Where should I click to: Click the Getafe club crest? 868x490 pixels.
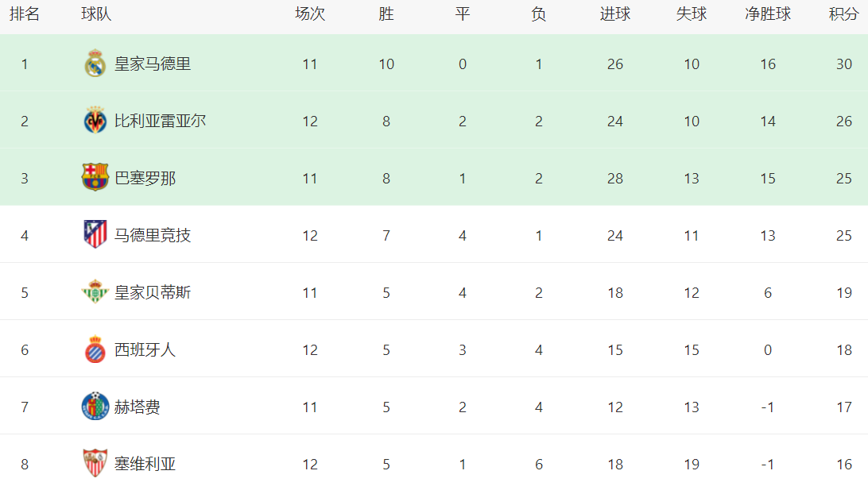[95, 407]
